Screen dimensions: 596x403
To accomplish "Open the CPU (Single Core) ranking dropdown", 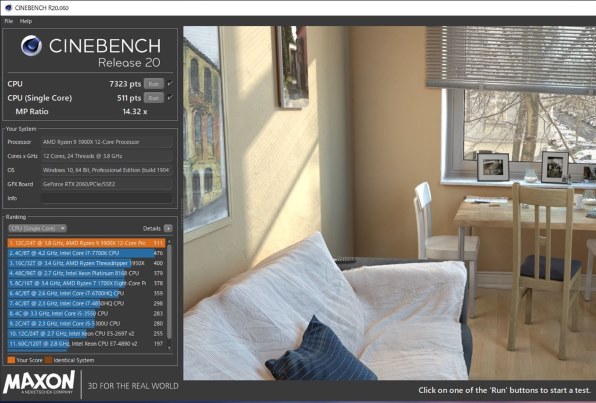I will 37,228.
